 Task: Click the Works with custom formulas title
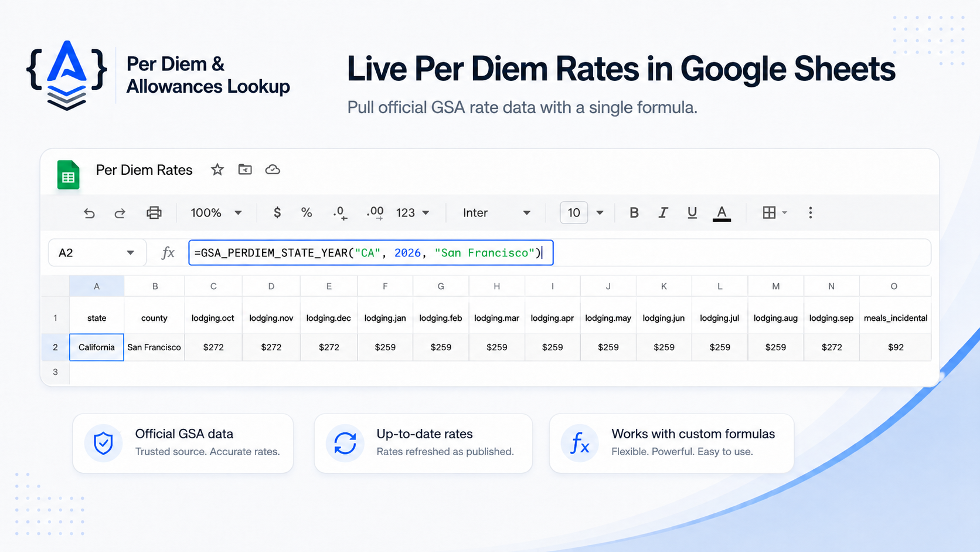693,434
